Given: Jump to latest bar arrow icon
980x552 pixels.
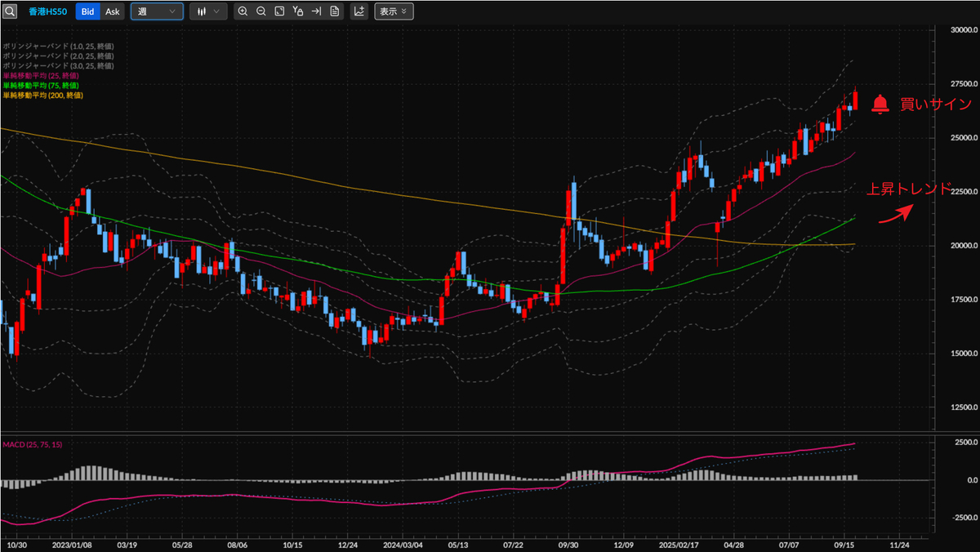Looking at the screenshot, I should [x=316, y=11].
